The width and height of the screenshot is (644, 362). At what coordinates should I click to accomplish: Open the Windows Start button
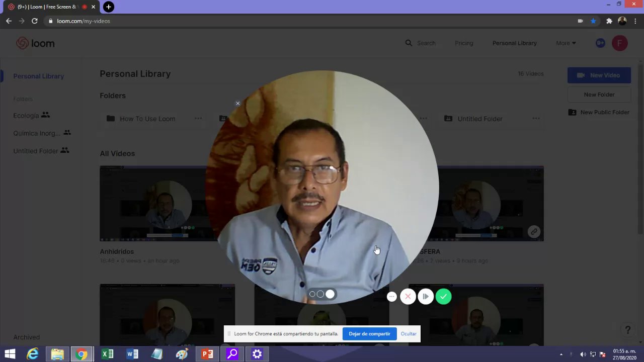(10, 354)
